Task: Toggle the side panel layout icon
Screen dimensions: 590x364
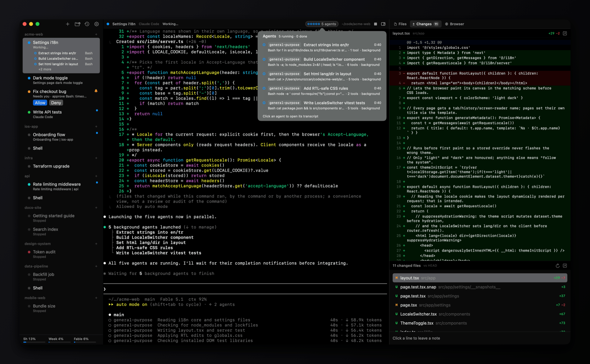Action: pyautogui.click(x=383, y=24)
